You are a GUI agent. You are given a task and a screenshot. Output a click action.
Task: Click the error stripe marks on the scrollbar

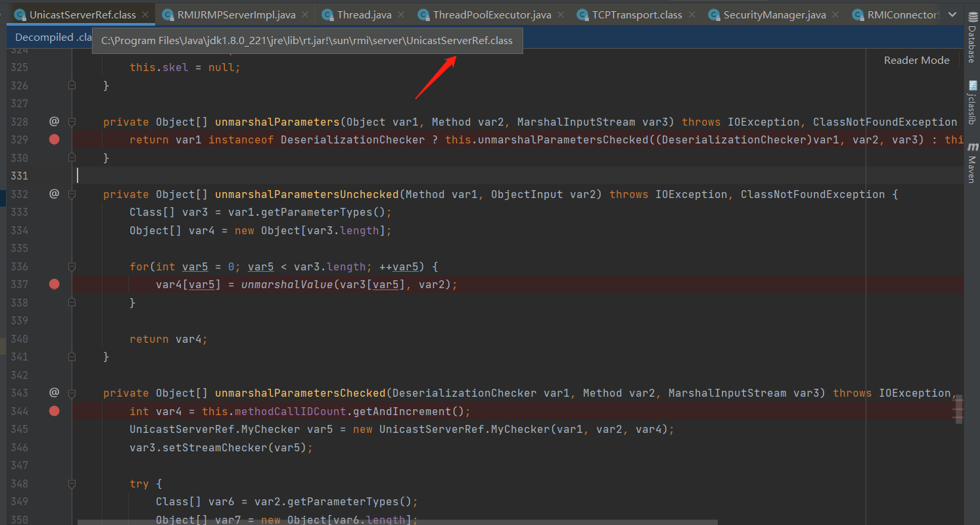(958, 409)
